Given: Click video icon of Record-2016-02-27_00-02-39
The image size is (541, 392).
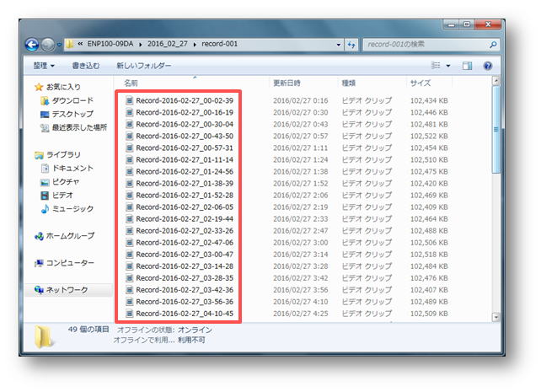Looking at the screenshot, I should click(x=130, y=100).
